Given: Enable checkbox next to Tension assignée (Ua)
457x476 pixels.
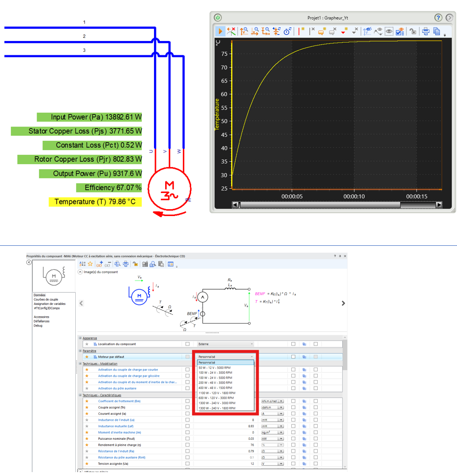Looking at the screenshot, I should (187, 464).
